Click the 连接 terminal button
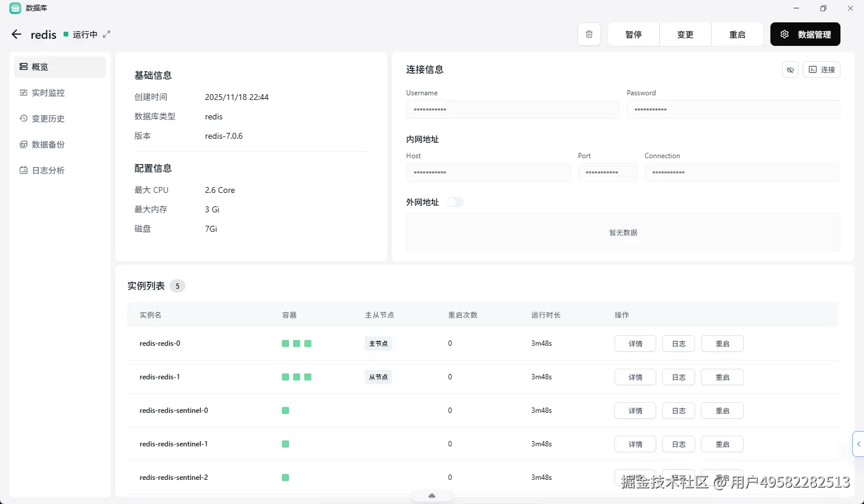The image size is (864, 504). point(822,69)
